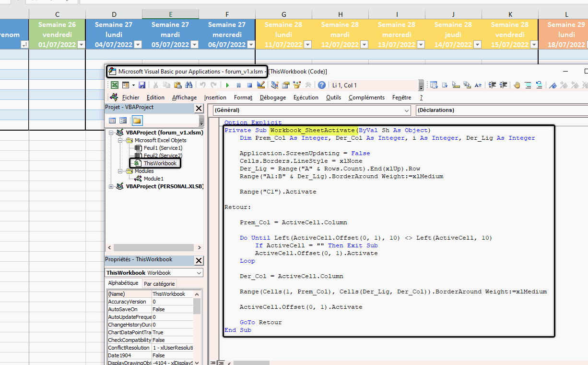Open the Débogage menu
The width and height of the screenshot is (588, 365).
point(272,97)
